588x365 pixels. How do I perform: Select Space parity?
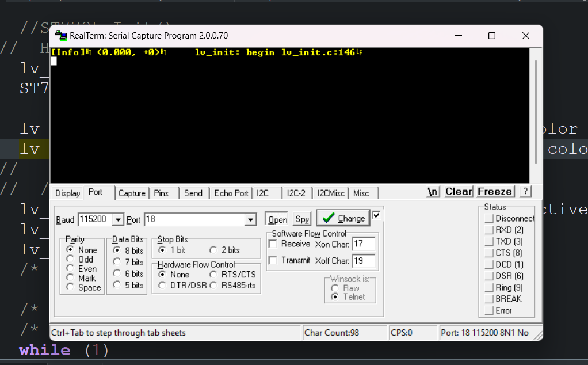[x=70, y=287]
